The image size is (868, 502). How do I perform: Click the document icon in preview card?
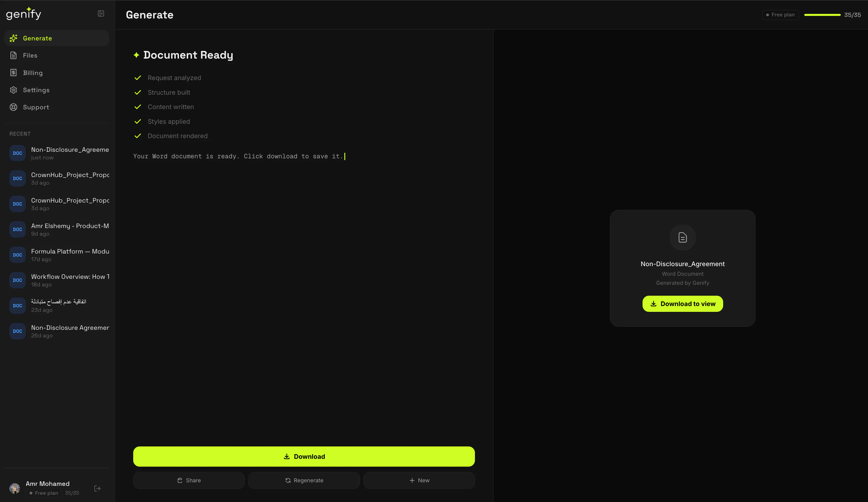pos(682,237)
